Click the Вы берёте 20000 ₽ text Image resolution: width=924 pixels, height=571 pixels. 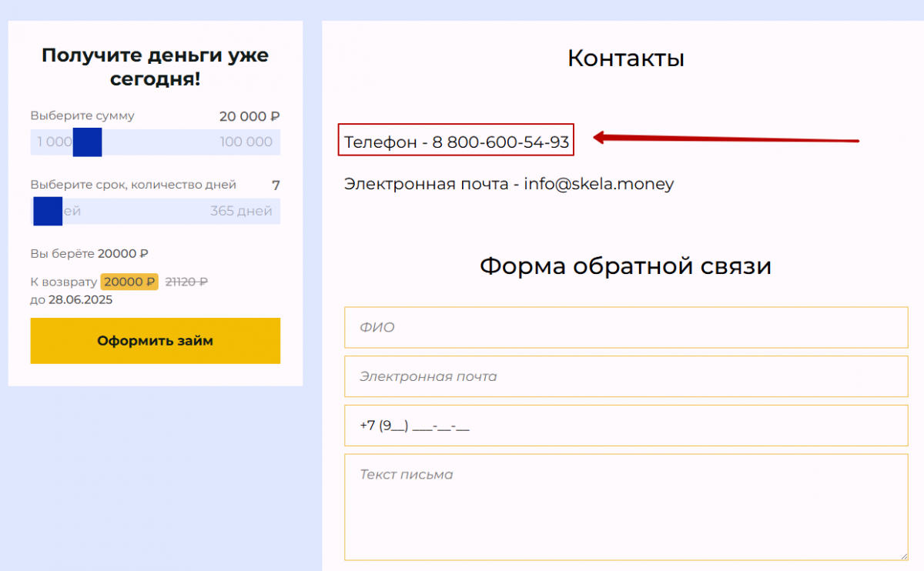click(x=89, y=253)
